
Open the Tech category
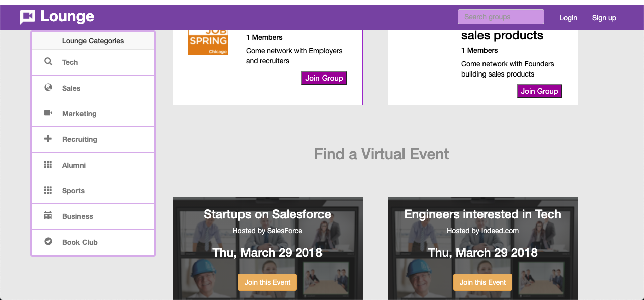coord(70,62)
